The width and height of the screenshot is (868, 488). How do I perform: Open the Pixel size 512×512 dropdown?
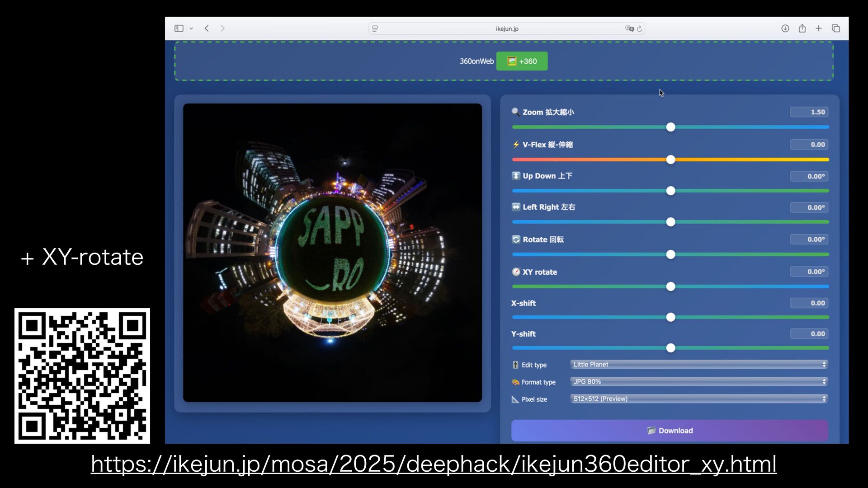coord(699,399)
